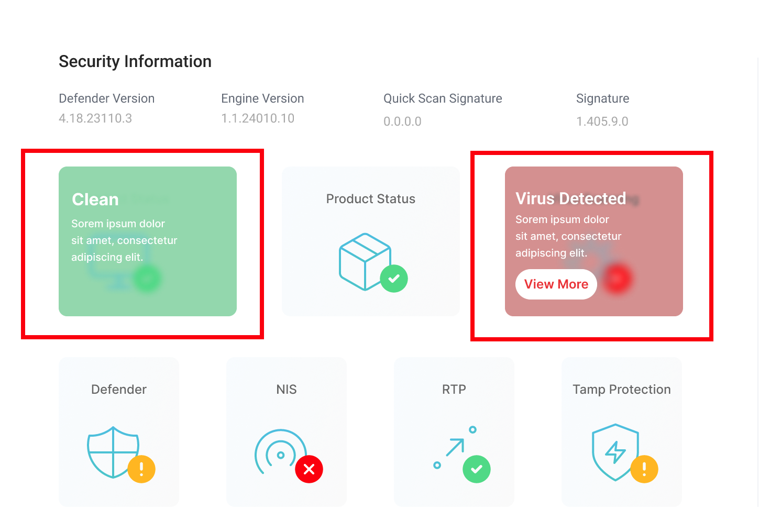
Task: Click the Defender Version number 4.18.23110.3
Action: 95,118
